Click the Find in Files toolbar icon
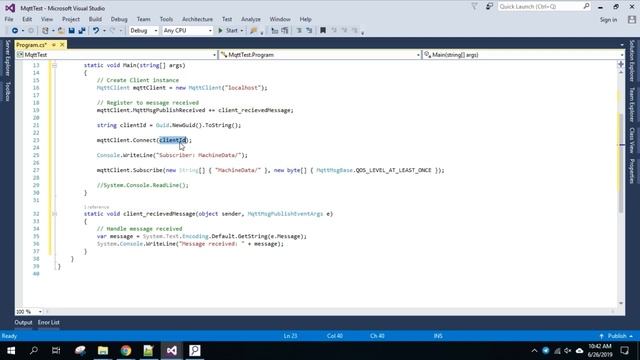This screenshot has width=640, height=360. coord(253,31)
